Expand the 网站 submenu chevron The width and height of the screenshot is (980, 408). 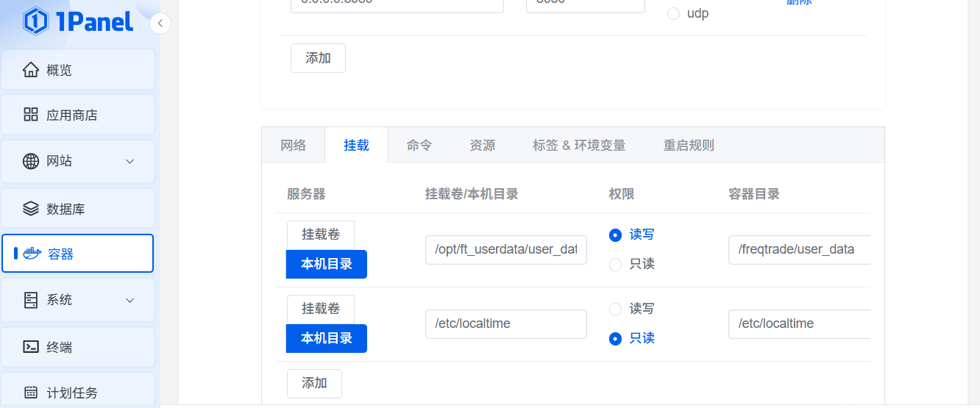point(130,161)
